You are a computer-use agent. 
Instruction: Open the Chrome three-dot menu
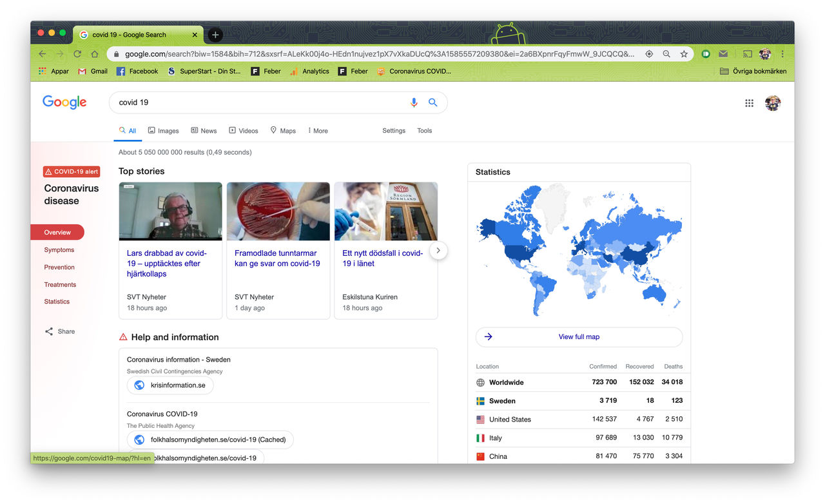click(x=782, y=54)
